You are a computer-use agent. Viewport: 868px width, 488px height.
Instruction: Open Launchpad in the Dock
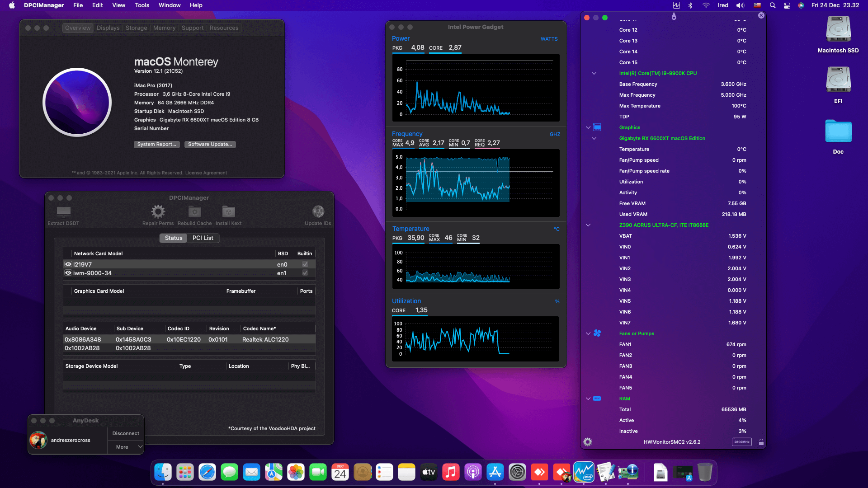pos(185,473)
